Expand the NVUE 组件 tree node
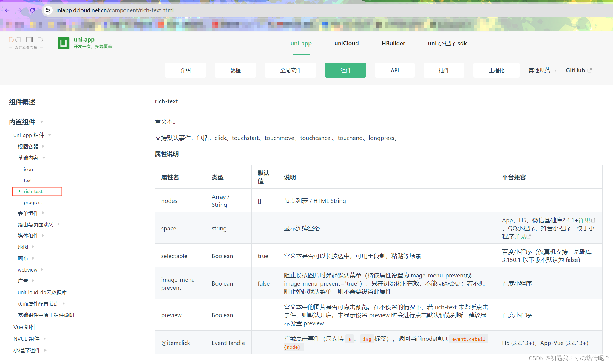This screenshot has width=613, height=364. coord(30,339)
